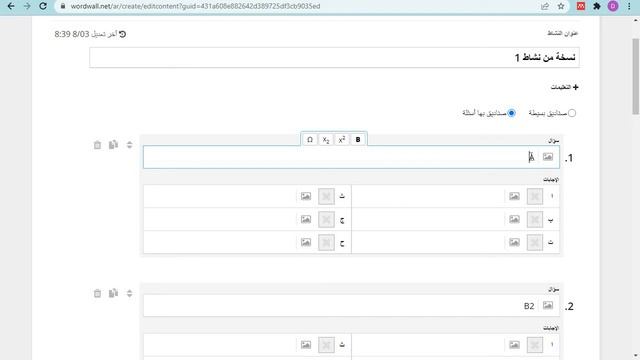Add an image to question 1
Viewport: 640px width, 360px height.
point(548,157)
